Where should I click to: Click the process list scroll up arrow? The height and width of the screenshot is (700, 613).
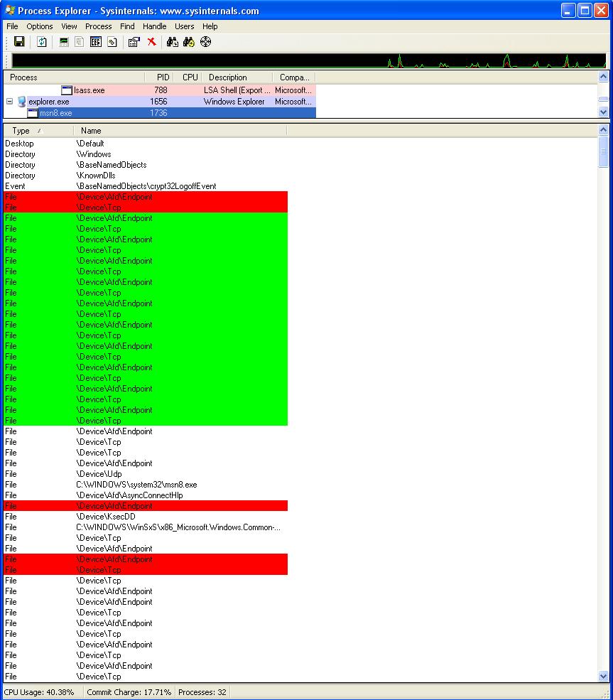[x=603, y=77]
